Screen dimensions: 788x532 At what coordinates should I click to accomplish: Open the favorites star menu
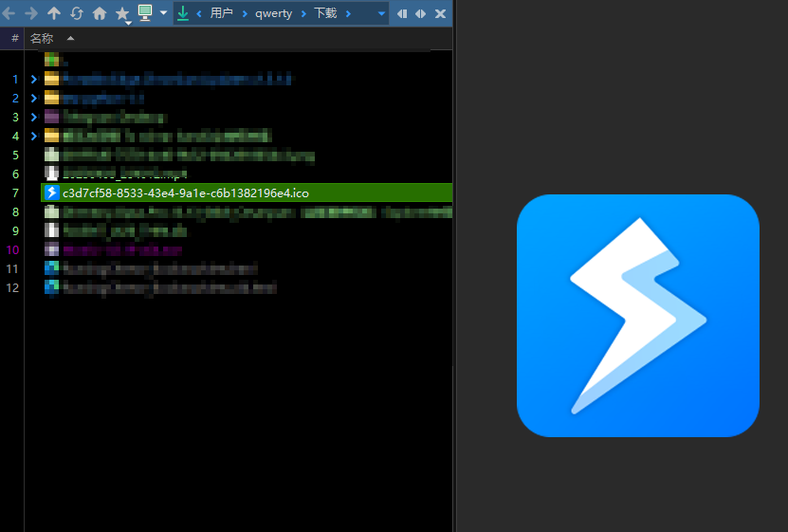click(x=122, y=14)
